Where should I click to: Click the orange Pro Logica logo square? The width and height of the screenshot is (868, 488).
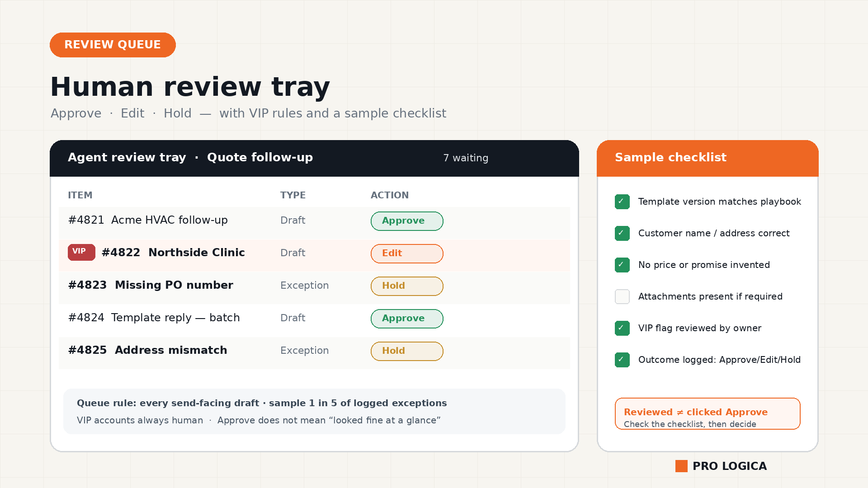pyautogui.click(x=681, y=466)
